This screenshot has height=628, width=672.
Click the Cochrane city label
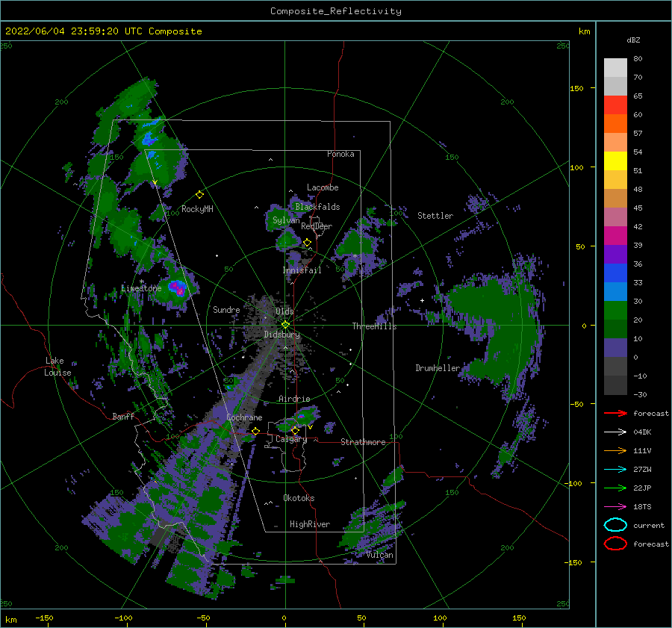(x=244, y=417)
